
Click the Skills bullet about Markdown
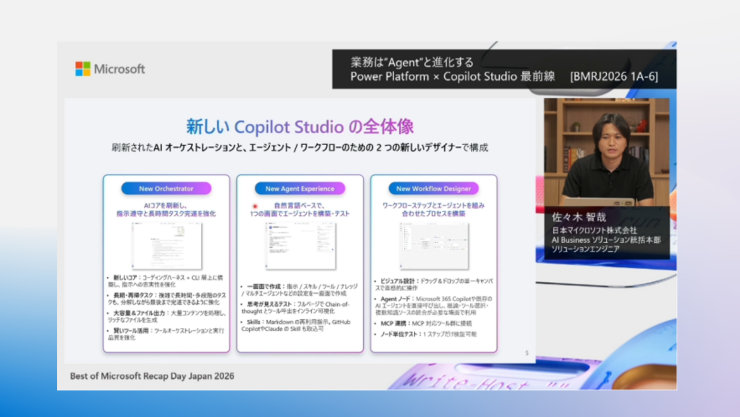pyautogui.click(x=296, y=325)
